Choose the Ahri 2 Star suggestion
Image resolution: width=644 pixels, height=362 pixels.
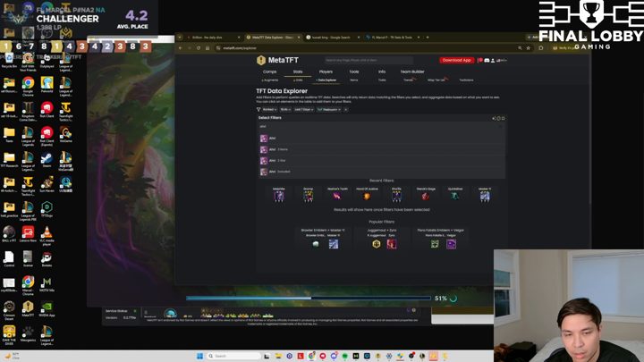click(381, 161)
